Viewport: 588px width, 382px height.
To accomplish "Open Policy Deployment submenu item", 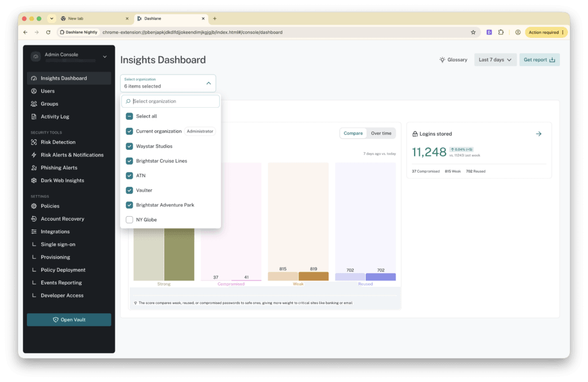I will coord(69,270).
